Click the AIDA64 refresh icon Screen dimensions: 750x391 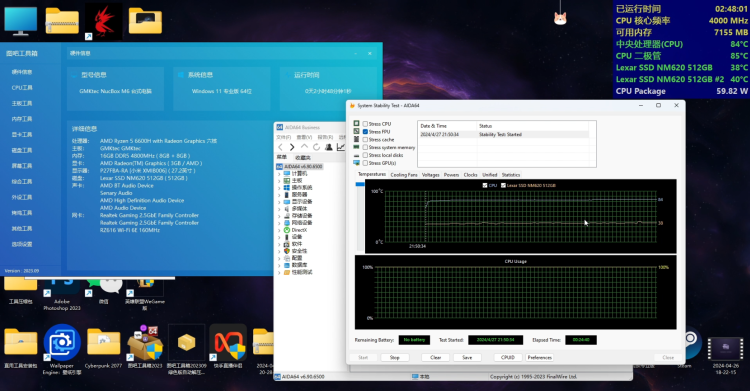(316, 147)
